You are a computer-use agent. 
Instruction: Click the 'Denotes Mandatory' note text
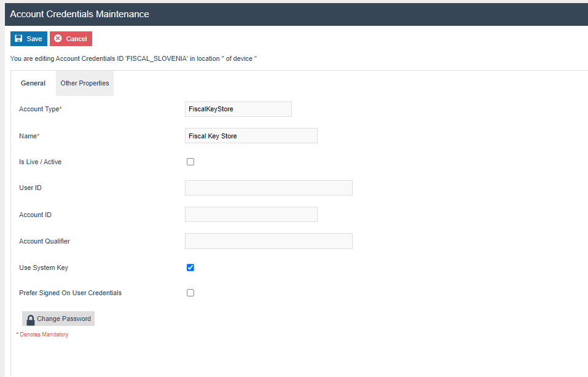(x=43, y=335)
